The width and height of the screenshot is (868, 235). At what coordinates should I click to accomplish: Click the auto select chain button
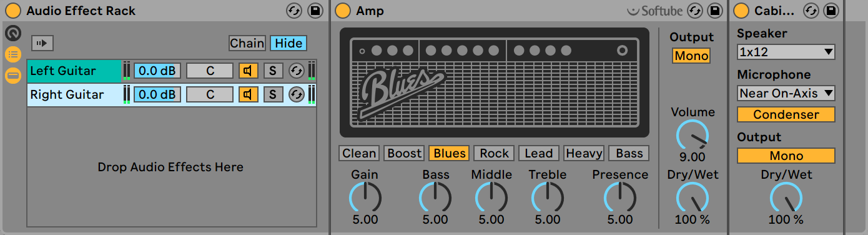[x=42, y=43]
